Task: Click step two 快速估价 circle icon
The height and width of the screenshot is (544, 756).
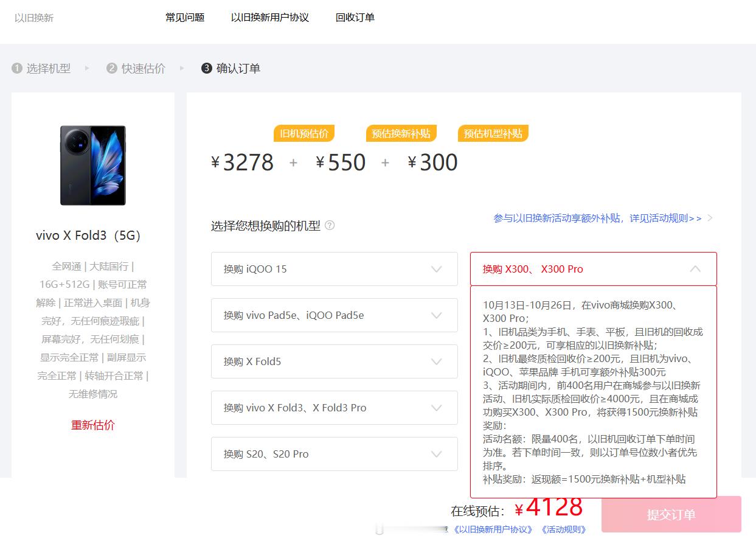Action: point(111,68)
